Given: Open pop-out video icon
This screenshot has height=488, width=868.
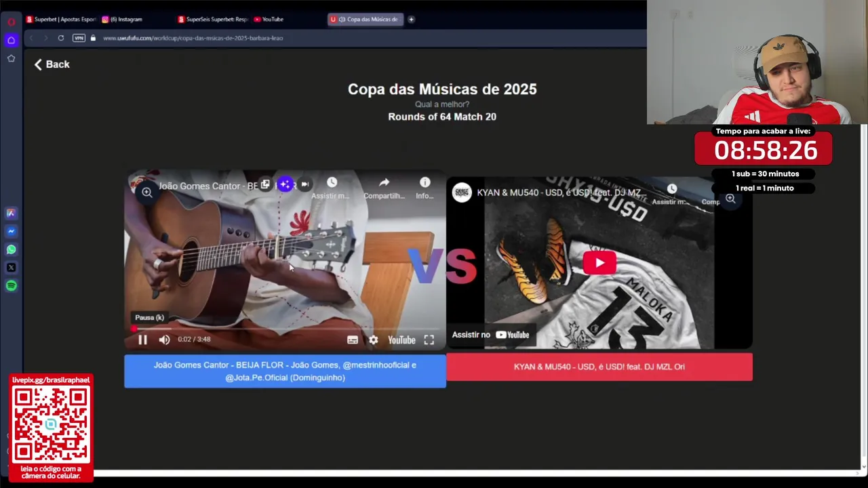Looking at the screenshot, I should (265, 184).
